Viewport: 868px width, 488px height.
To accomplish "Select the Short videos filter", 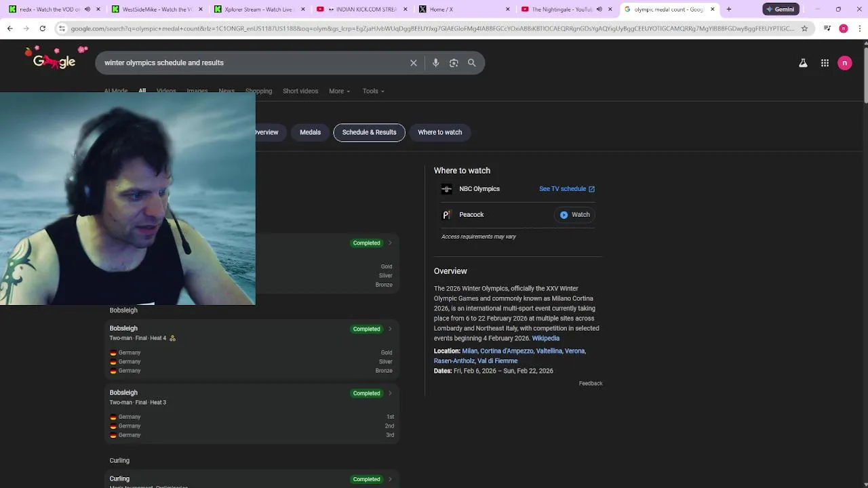I will click(300, 91).
